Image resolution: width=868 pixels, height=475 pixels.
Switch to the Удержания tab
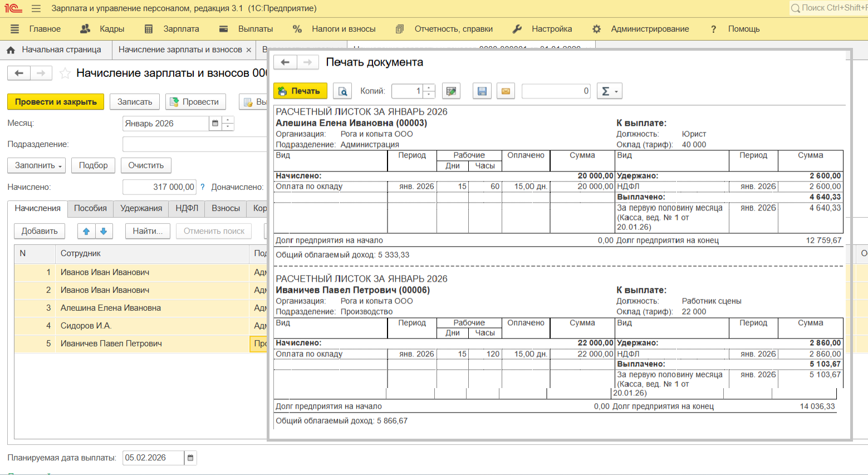coord(141,208)
